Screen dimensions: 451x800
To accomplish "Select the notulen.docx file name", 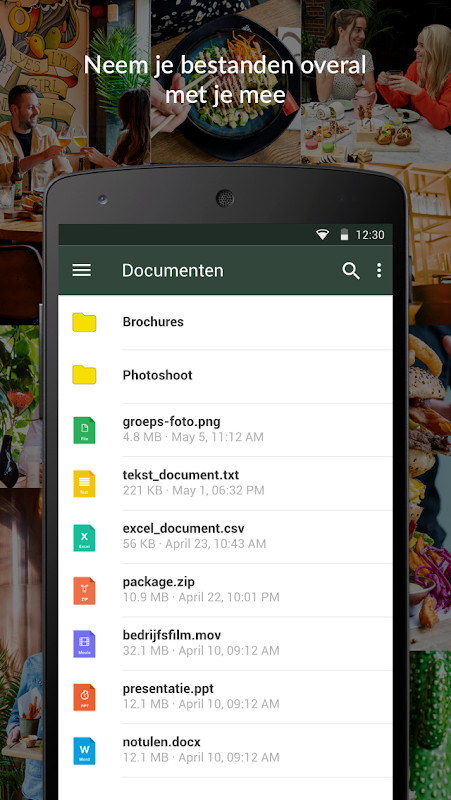I will pos(162,742).
